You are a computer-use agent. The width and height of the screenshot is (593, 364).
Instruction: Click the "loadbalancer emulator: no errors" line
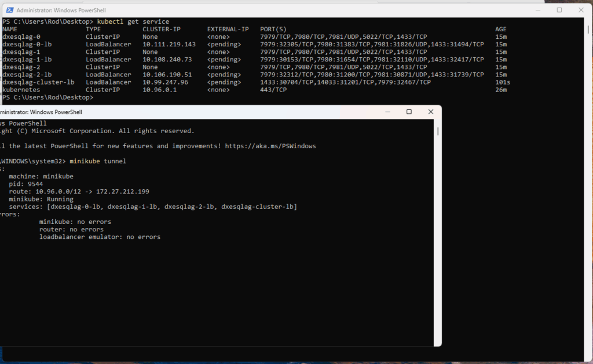coord(100,237)
